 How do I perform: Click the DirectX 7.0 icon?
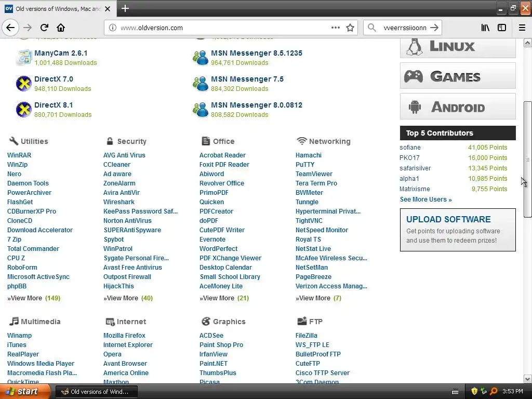24,84
